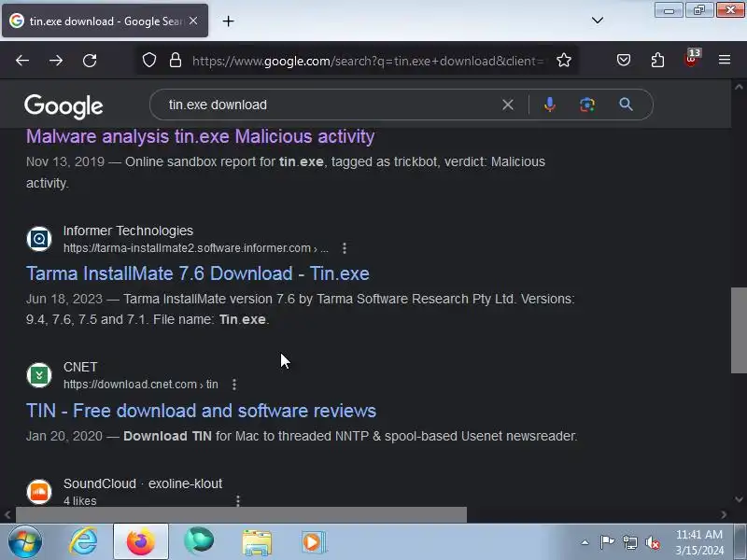Screen dimensions: 747x560
Task: Open the Windows Start menu
Action: 25,542
